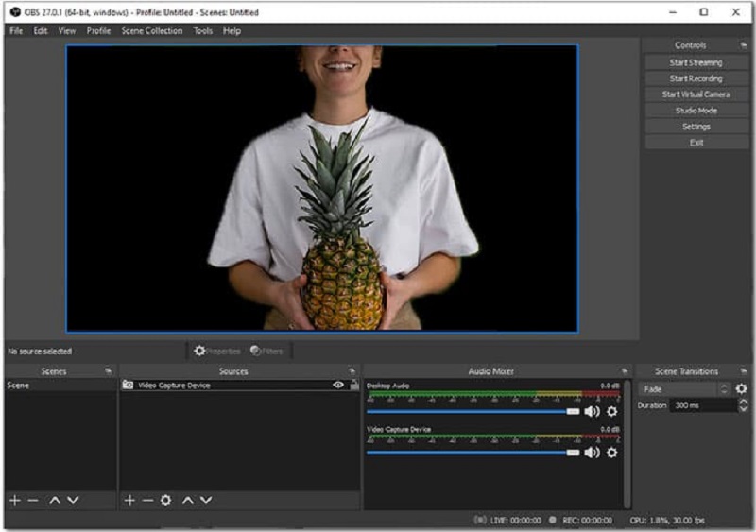Viewport: 756px width, 532px height.
Task: Pop out the Controls dock panel
Action: click(x=743, y=45)
